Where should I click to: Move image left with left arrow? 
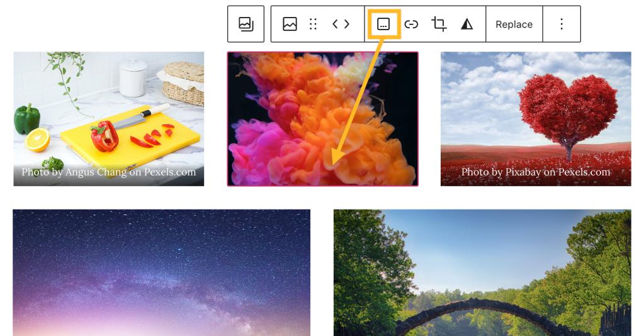(x=335, y=25)
